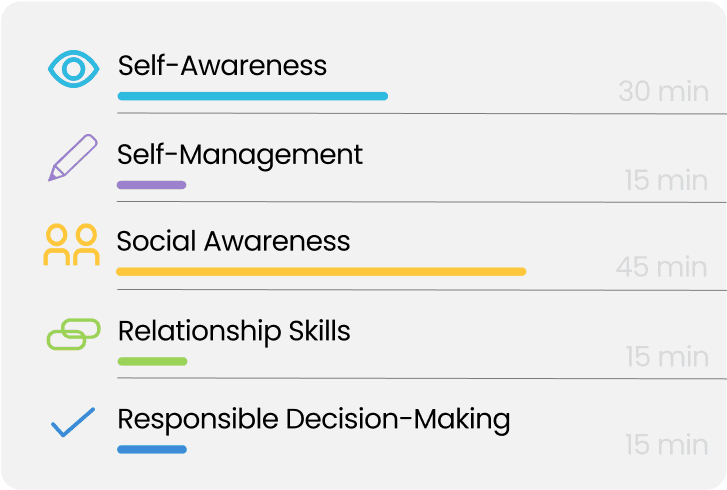Click the 30 min duration text

coord(662,92)
